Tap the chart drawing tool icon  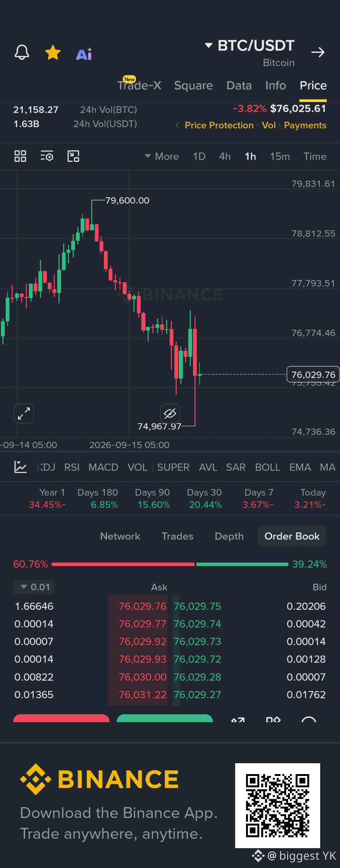73,156
